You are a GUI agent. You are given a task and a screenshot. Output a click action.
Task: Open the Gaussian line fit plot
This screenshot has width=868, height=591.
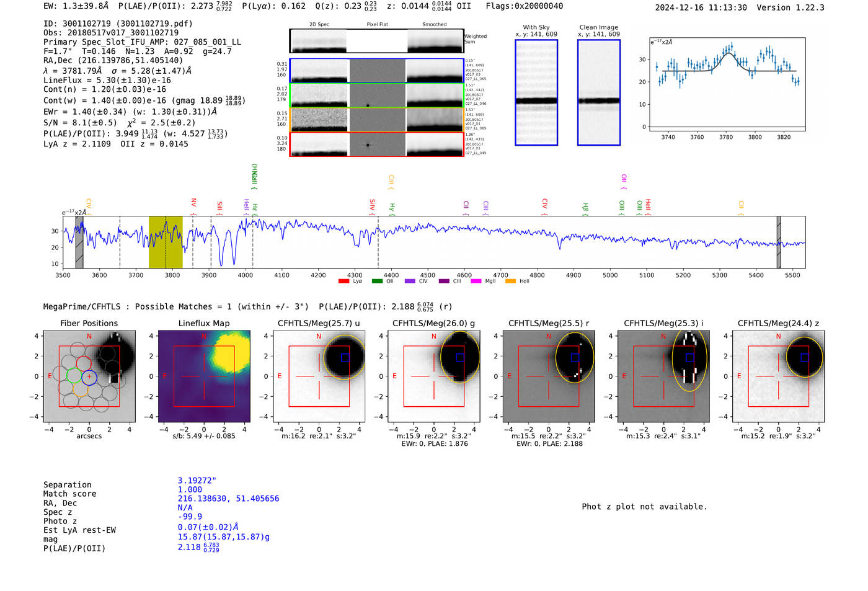coord(727,84)
